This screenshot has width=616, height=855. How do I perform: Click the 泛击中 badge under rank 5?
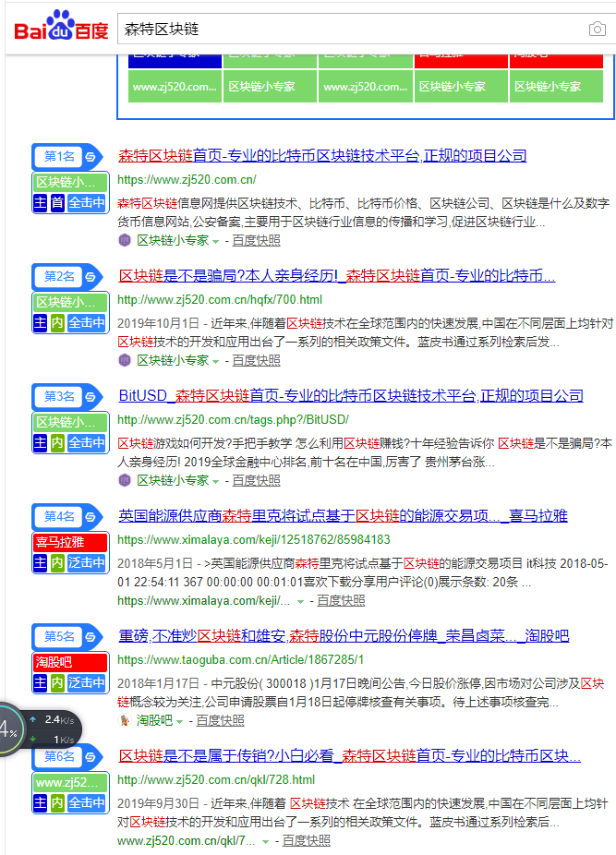86,682
